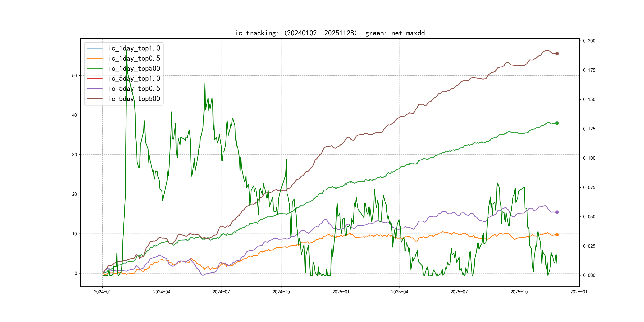Click the purple line swatch in legend
The image size is (644, 322).
[x=94, y=88]
